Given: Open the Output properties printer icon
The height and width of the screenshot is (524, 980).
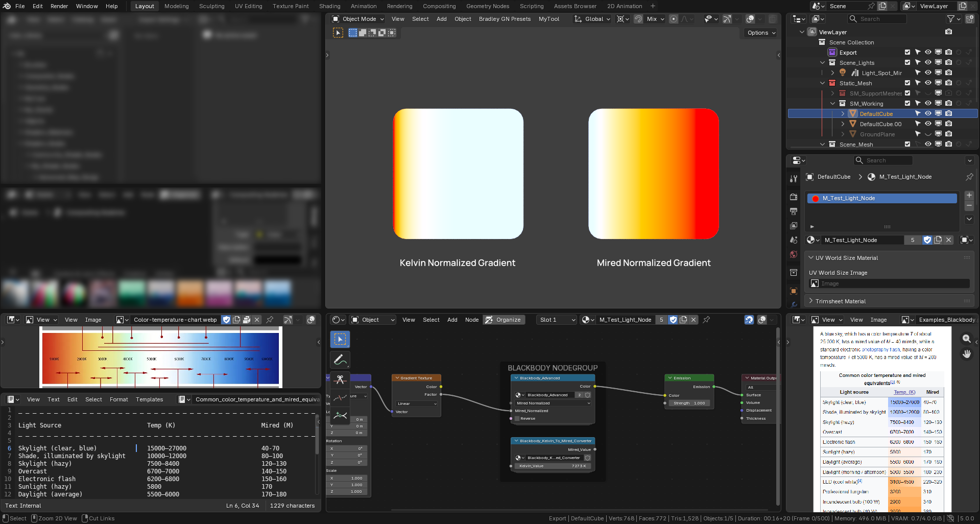Looking at the screenshot, I should (794, 211).
